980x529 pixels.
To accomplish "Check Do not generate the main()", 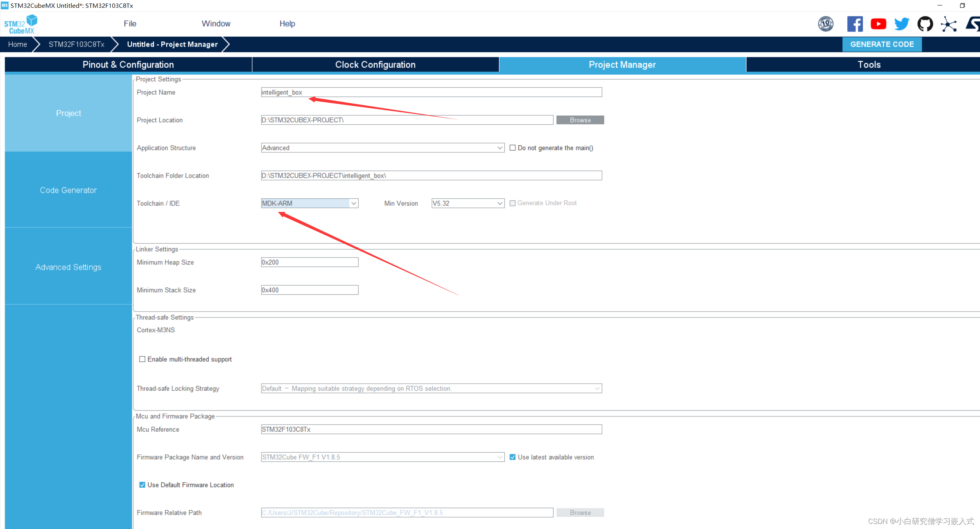I will click(x=513, y=148).
